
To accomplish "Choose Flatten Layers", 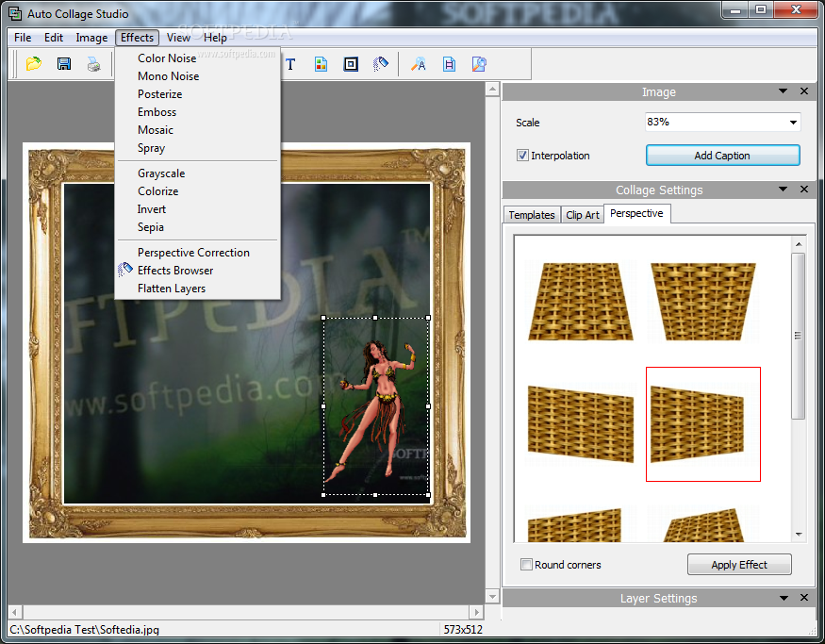I will coord(197,289).
